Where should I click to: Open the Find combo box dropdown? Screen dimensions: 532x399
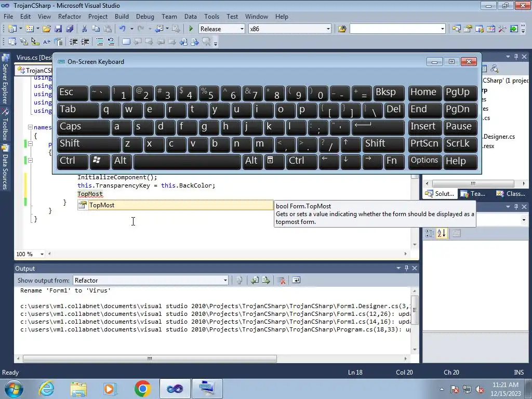(443, 29)
